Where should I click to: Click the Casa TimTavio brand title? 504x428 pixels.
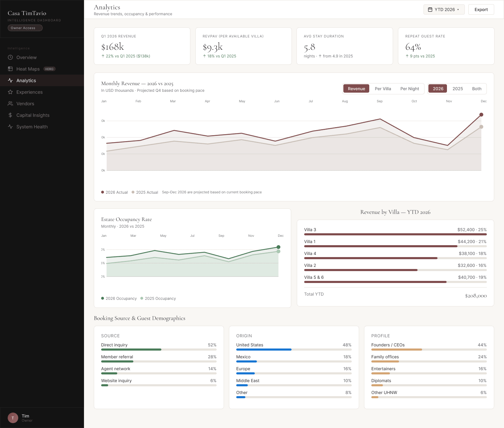(x=27, y=13)
